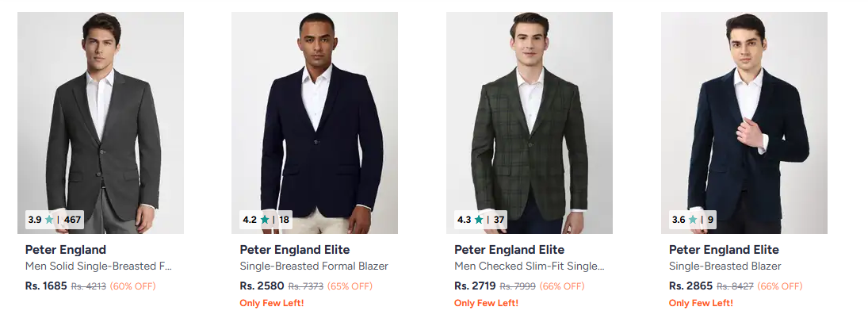The height and width of the screenshot is (326, 868).
Task: Select the Rs. 2719 price text
Action: click(476, 286)
